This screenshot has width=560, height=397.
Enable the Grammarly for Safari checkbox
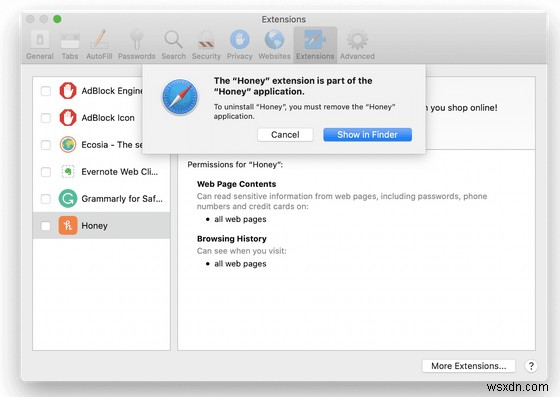(46, 199)
